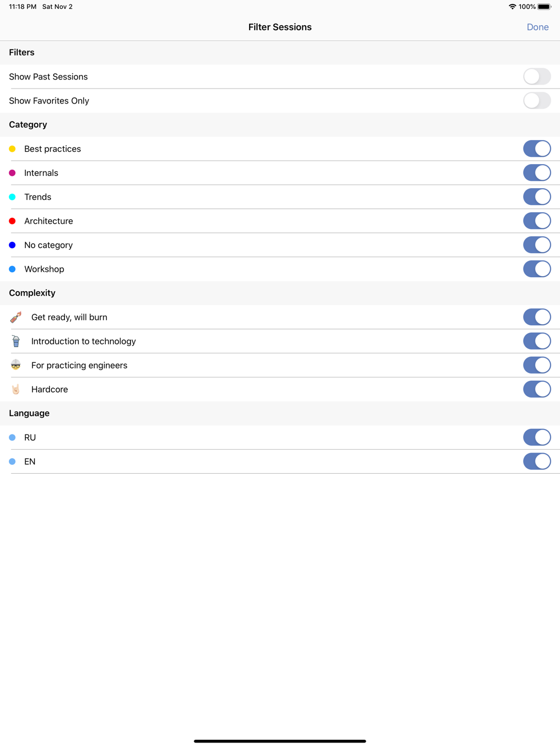Screen dimensions: 560x747
Task: Tap the cup icon beside Introduction to technology
Action: pyautogui.click(x=16, y=341)
